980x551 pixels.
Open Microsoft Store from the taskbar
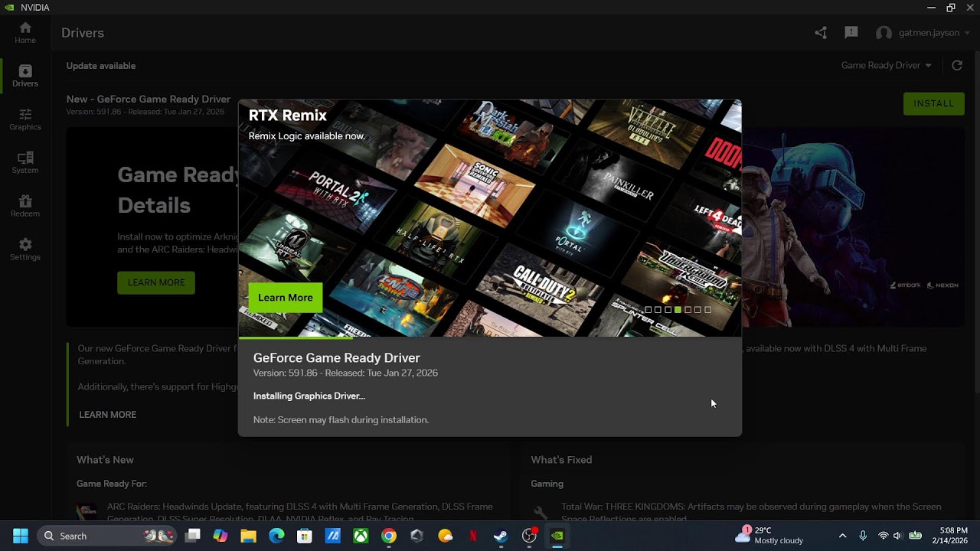(305, 536)
